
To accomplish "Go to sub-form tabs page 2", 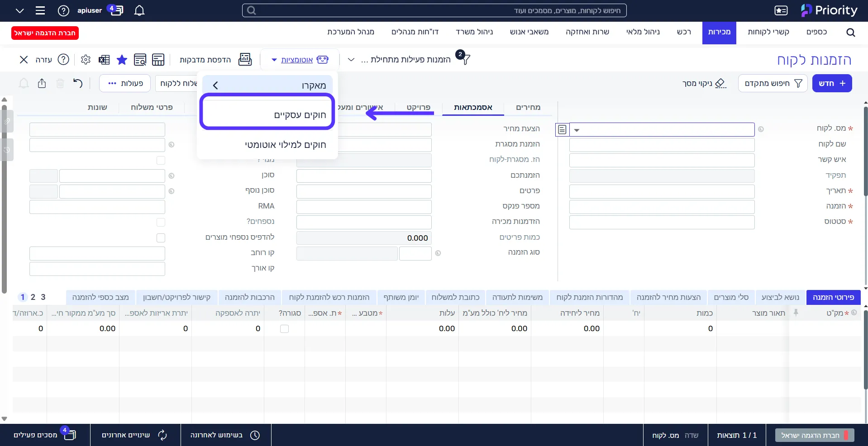I will coord(33,297).
